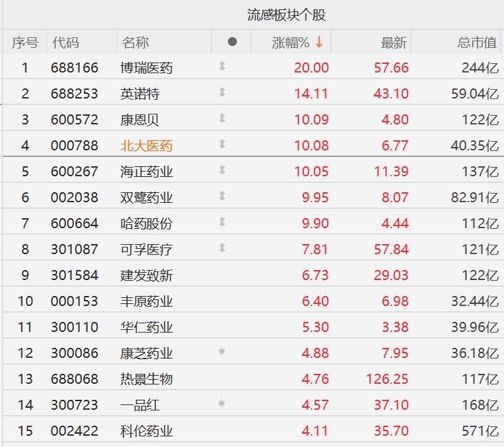Screen dimensions: 504x447
Task: Select the 建发致新 row
Action: [252, 275]
